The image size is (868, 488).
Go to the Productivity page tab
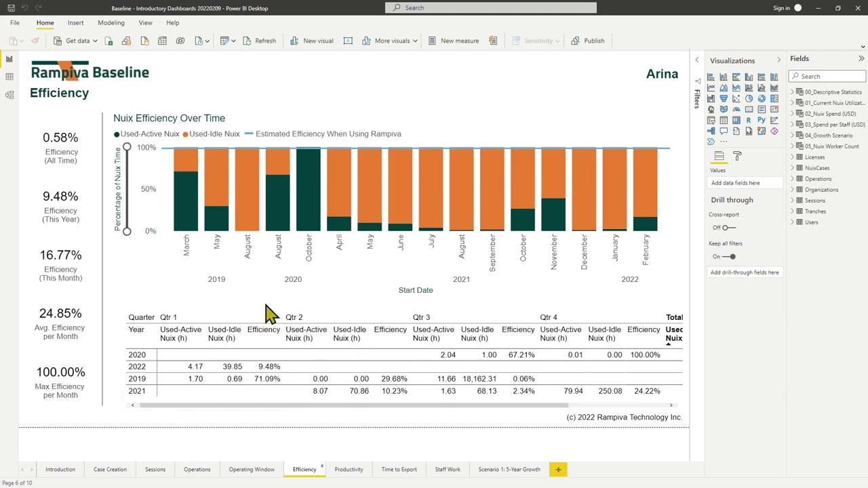[x=349, y=469]
